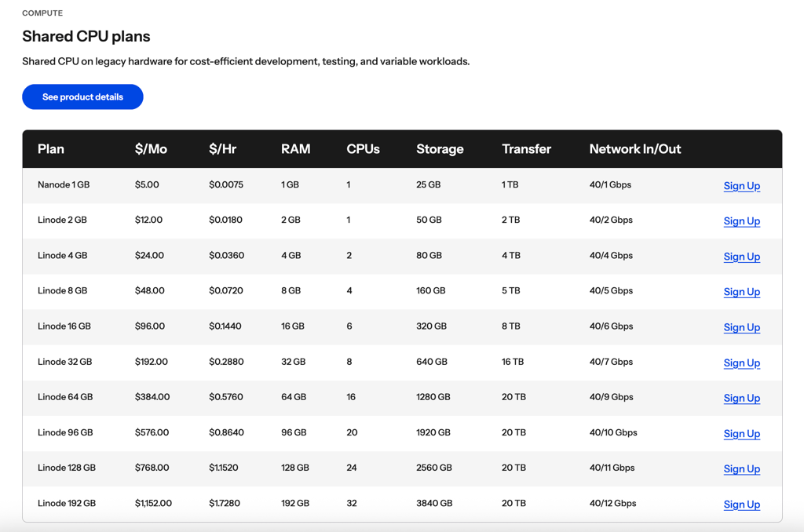Click the 40/5 Gbps network value

[x=611, y=290]
